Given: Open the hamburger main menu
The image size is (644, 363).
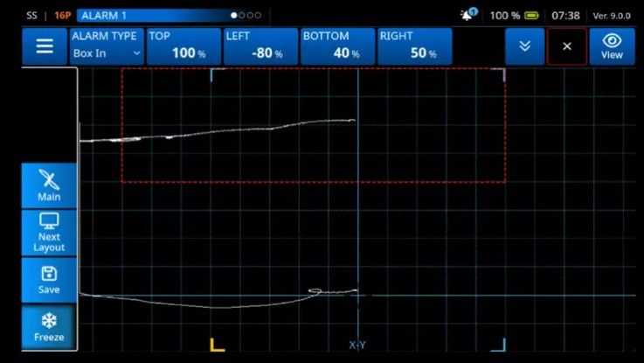Looking at the screenshot, I should (x=45, y=46).
